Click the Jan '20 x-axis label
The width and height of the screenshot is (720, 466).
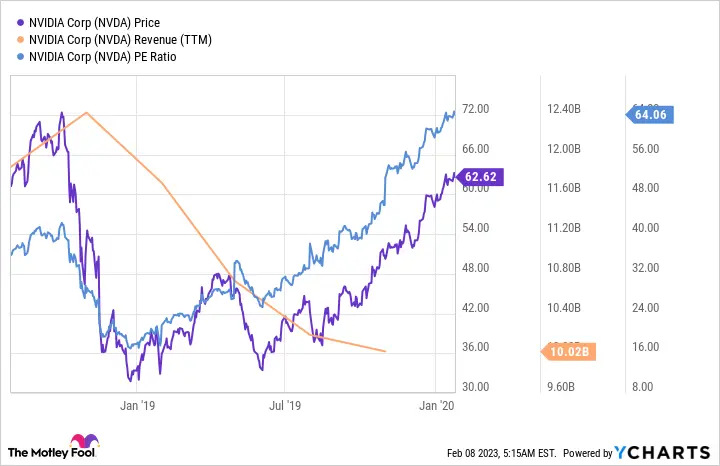435,405
